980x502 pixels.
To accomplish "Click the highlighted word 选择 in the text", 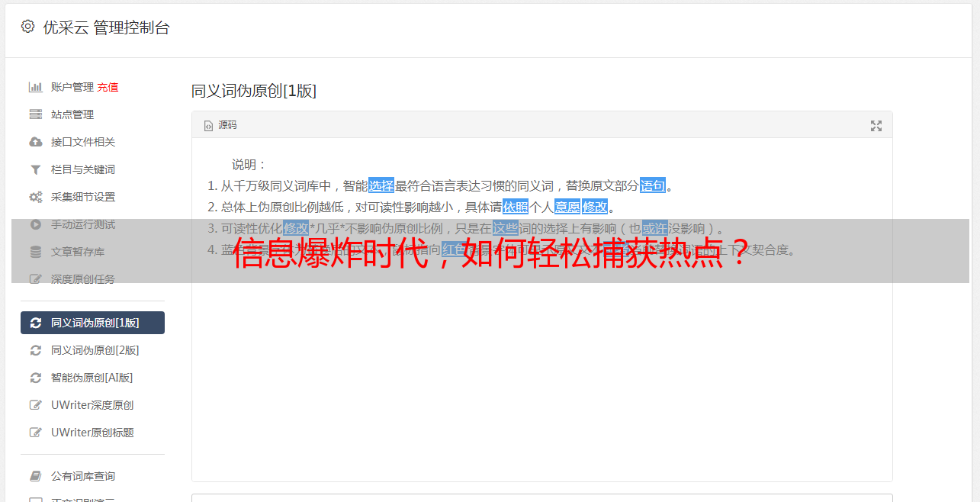I will pyautogui.click(x=381, y=185).
